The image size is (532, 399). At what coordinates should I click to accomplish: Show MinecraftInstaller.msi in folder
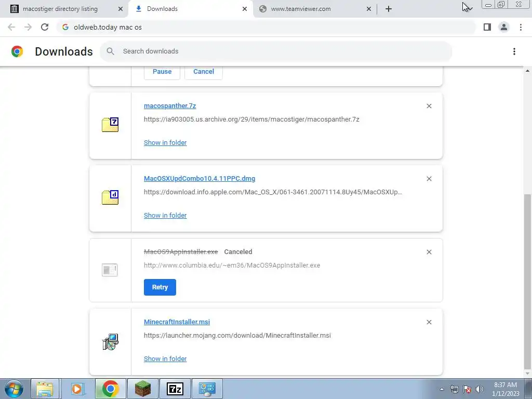[x=165, y=358]
